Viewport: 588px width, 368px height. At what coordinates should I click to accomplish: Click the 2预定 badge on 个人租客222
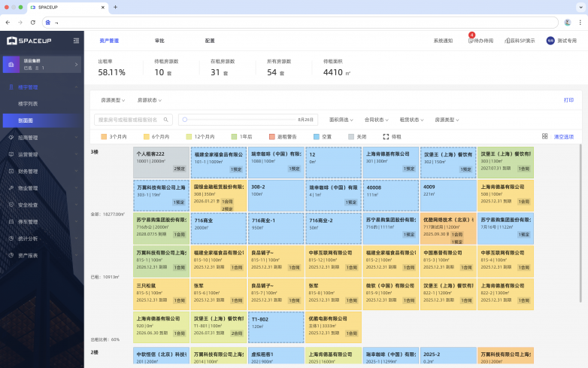[179, 169]
